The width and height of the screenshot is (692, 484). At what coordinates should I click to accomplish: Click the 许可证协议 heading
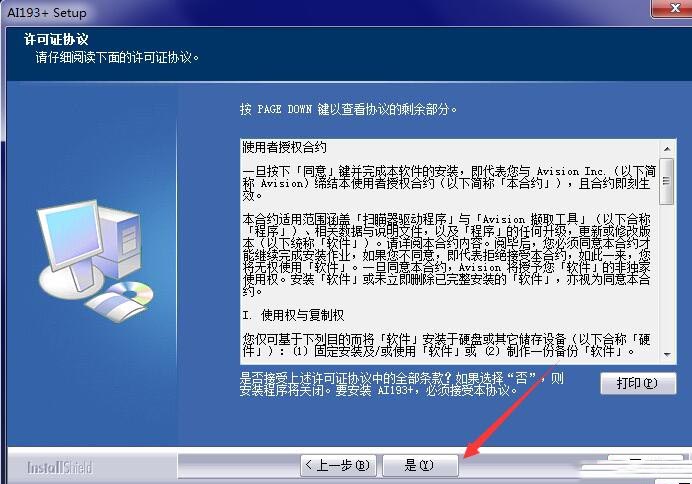tap(56, 39)
